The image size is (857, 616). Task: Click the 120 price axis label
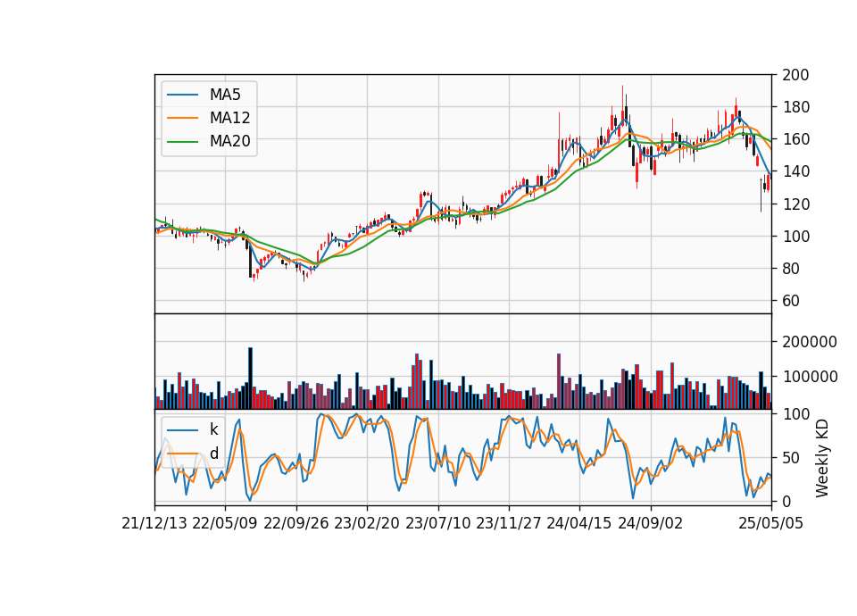[x=795, y=204]
